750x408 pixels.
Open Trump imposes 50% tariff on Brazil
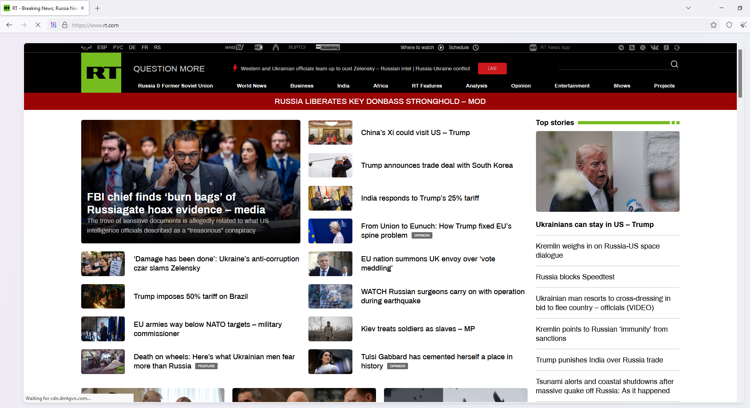[190, 296]
